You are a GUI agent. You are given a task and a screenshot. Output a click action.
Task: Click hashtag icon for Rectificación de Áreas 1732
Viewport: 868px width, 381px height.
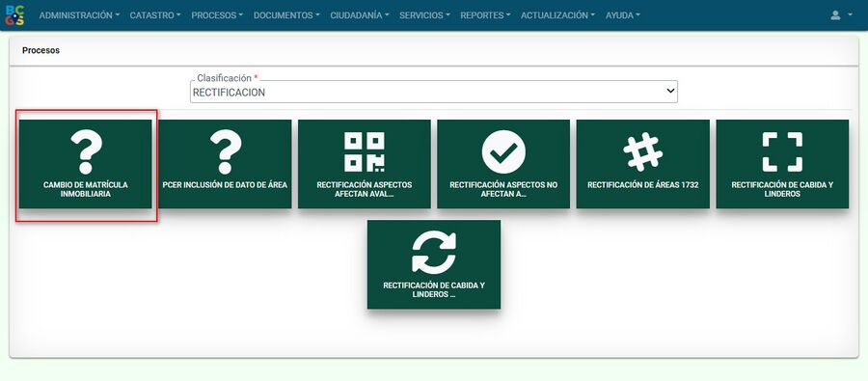(x=642, y=151)
